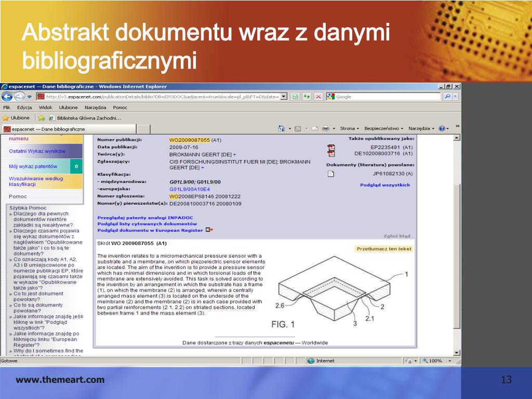Open the Narzędzia menu in menu bar
532x399 pixels.
pyautogui.click(x=96, y=108)
